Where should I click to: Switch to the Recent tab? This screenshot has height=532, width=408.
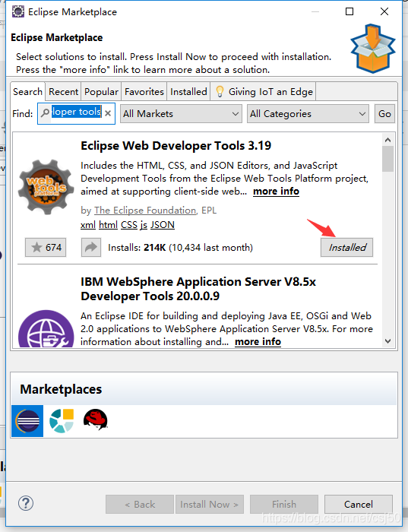click(63, 92)
